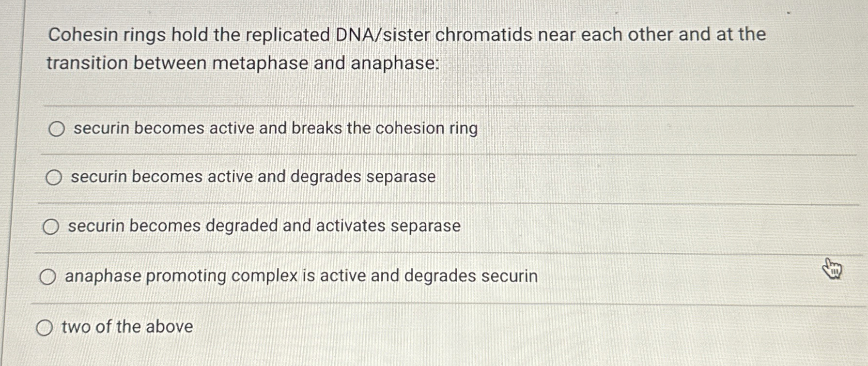Screen dimensions: 868x366
Task: Click the word 'securin' in the third option
Action: tap(97, 227)
